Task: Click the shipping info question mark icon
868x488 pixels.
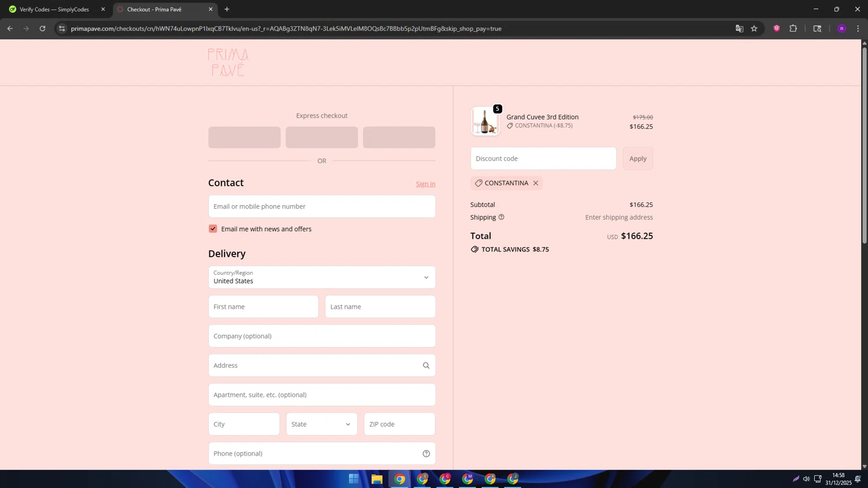Action: (x=501, y=217)
